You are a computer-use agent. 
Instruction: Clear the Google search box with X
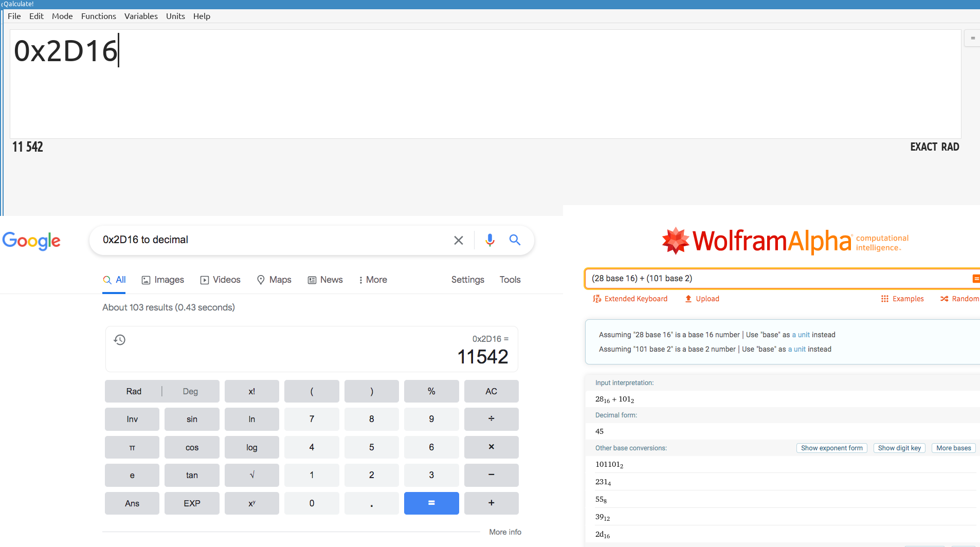pyautogui.click(x=458, y=240)
